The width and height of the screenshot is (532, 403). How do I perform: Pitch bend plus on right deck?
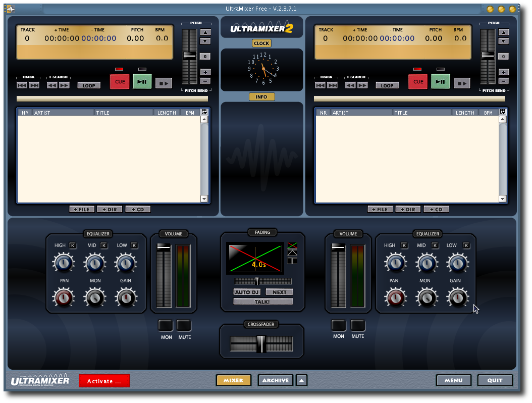tap(504, 72)
